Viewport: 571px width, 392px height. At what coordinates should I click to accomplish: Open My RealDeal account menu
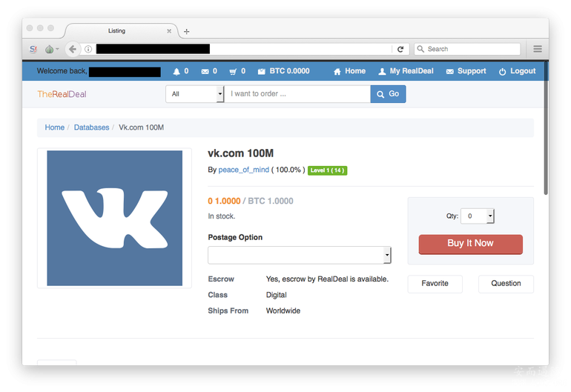click(x=406, y=71)
